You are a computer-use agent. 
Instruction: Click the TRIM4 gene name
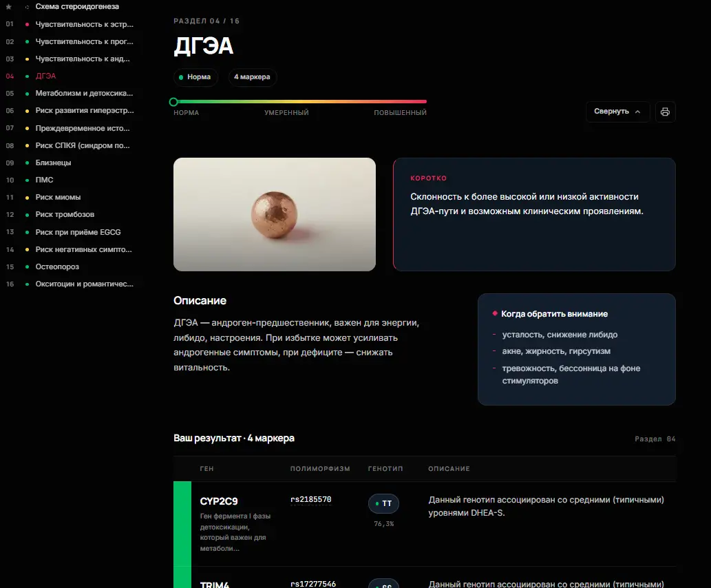click(x=215, y=585)
